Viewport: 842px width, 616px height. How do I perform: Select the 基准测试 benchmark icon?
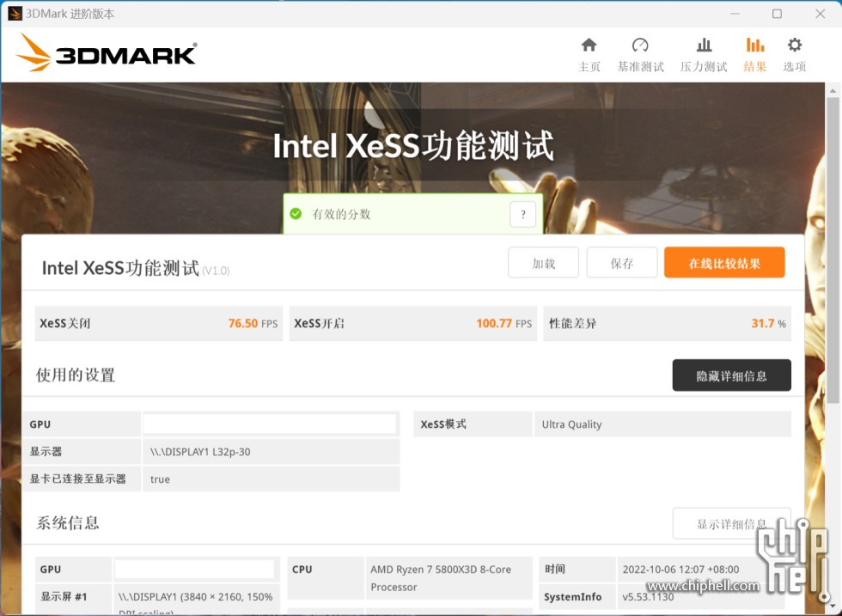[x=640, y=45]
